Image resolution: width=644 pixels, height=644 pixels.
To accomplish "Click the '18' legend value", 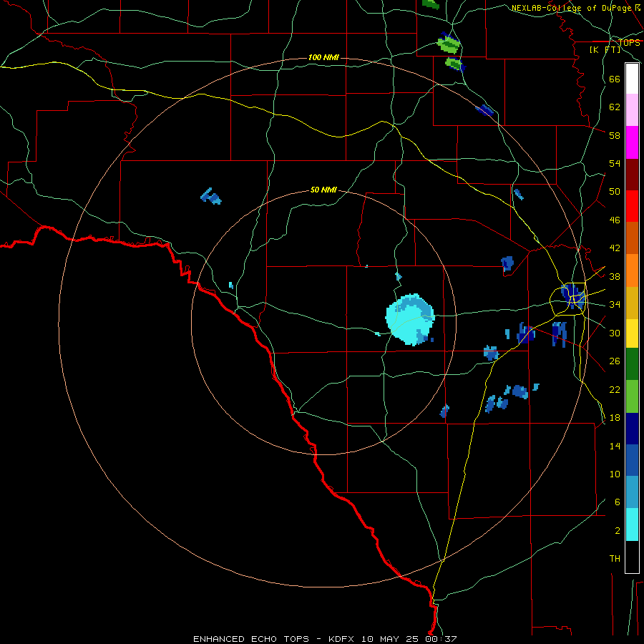I will [x=615, y=418].
